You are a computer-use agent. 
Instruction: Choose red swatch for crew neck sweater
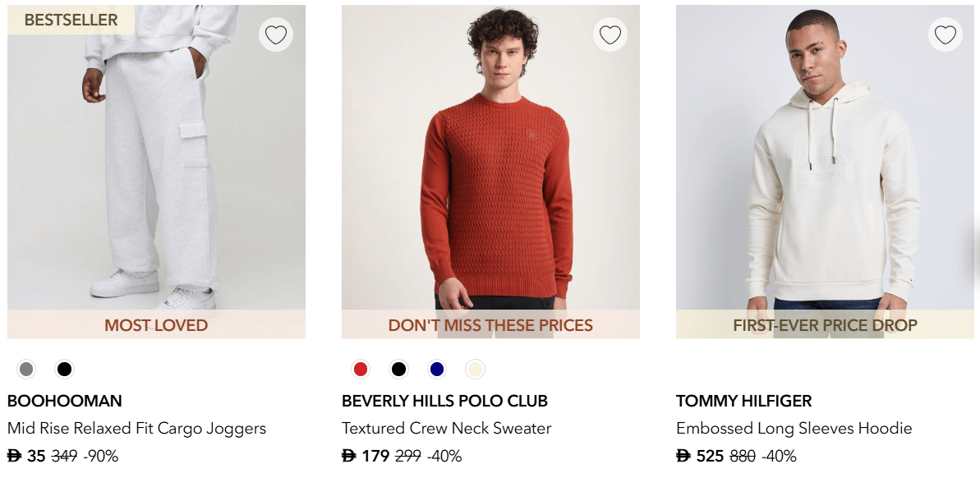pyautogui.click(x=360, y=370)
